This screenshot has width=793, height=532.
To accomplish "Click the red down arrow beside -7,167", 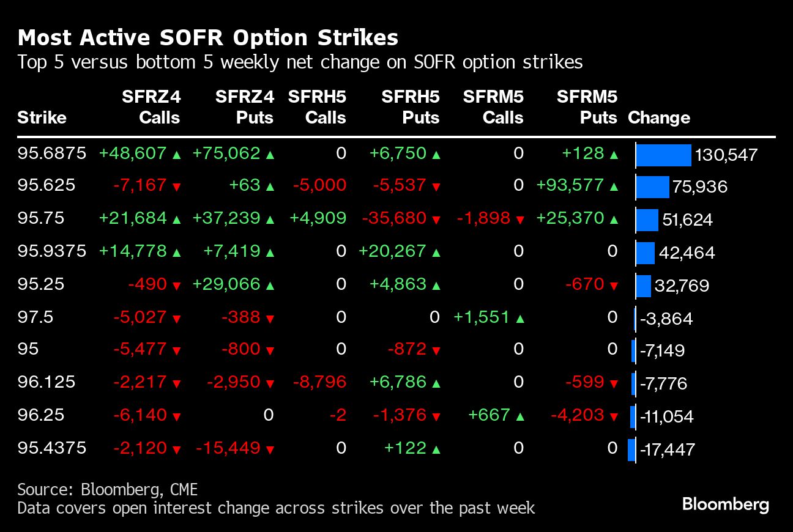I will [176, 188].
